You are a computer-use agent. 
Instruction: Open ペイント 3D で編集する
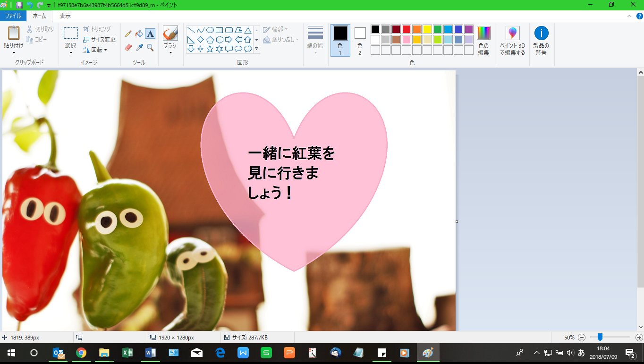[x=513, y=41]
